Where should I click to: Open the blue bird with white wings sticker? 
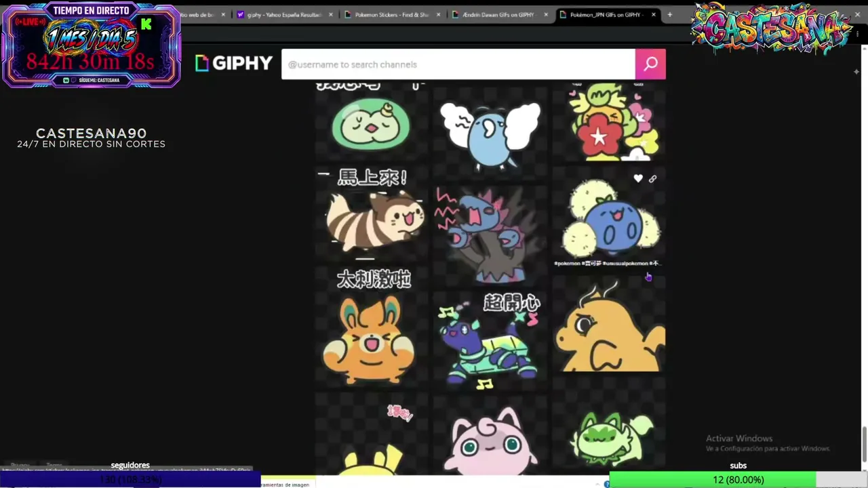[x=490, y=132]
